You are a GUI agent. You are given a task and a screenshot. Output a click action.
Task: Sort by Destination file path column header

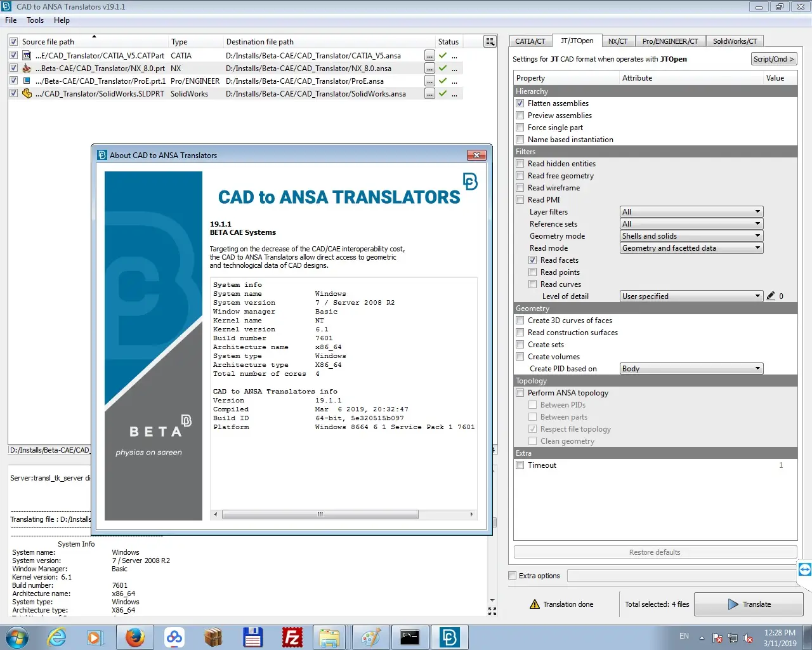point(329,42)
